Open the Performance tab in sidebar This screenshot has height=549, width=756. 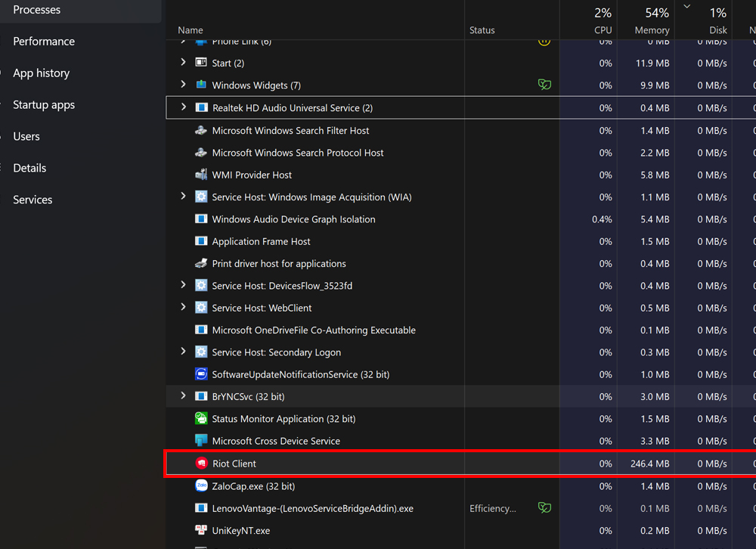44,42
